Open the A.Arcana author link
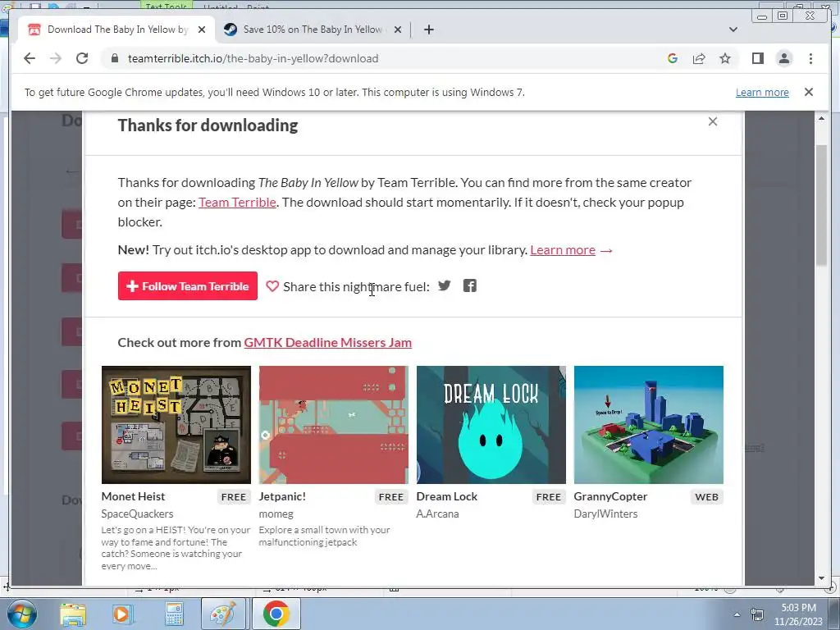 (x=437, y=514)
